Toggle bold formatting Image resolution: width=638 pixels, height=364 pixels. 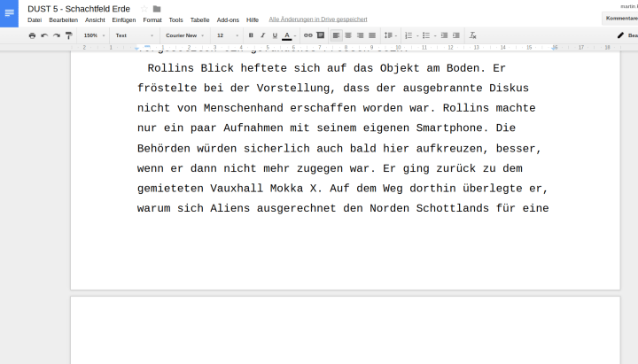pos(251,35)
